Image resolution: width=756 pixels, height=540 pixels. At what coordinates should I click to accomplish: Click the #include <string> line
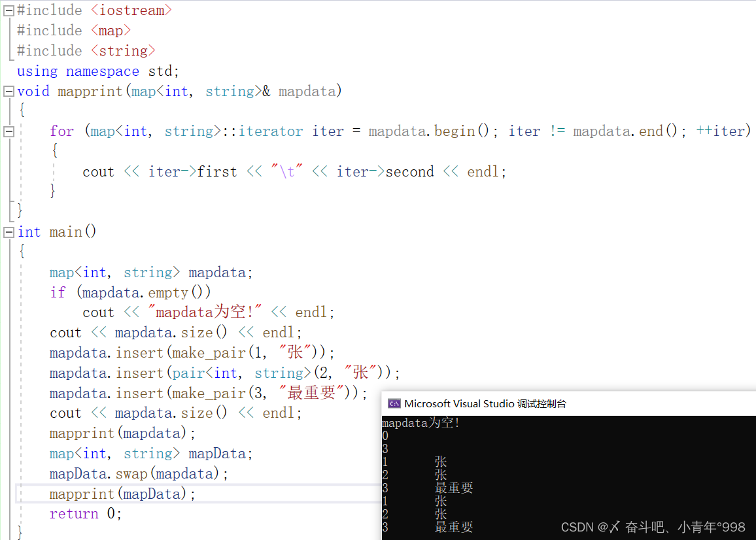86,50
